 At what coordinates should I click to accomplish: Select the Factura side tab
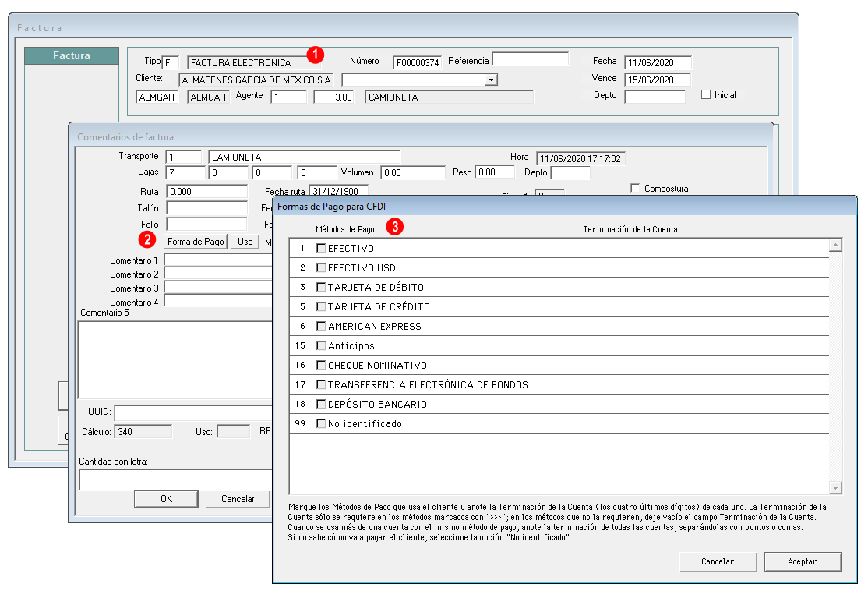72,55
